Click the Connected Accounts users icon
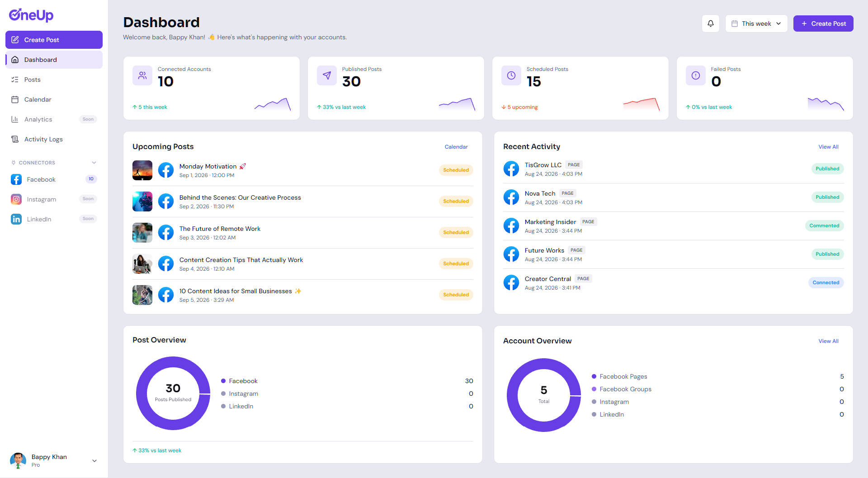 coord(142,75)
